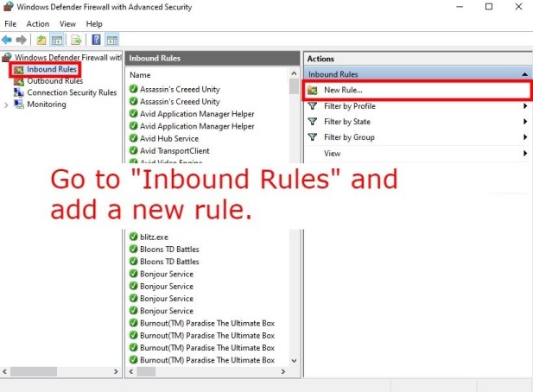Viewport: 533px width, 392px height.
Task: Open the View menu
Action: point(67,24)
